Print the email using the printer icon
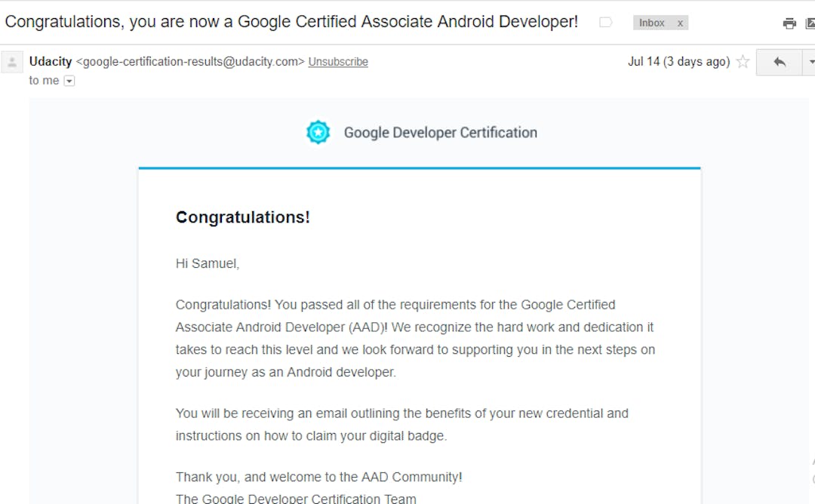Image resolution: width=815 pixels, height=504 pixels. pyautogui.click(x=789, y=23)
